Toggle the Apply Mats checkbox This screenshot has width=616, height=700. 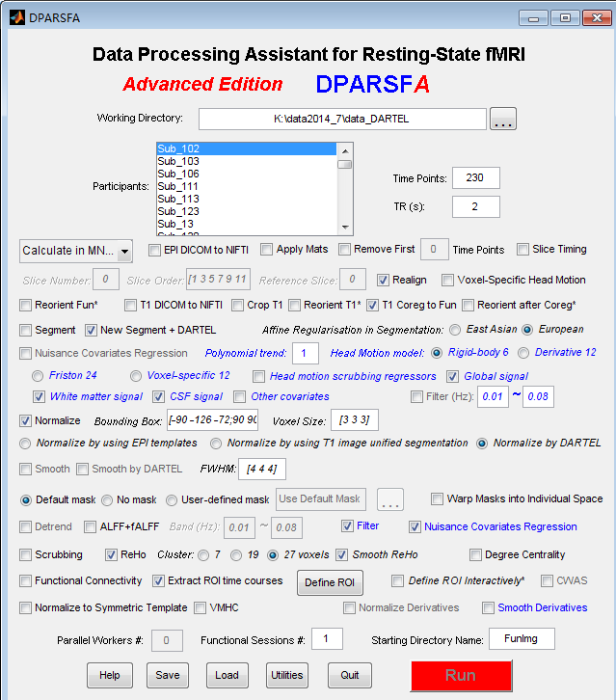[266, 249]
